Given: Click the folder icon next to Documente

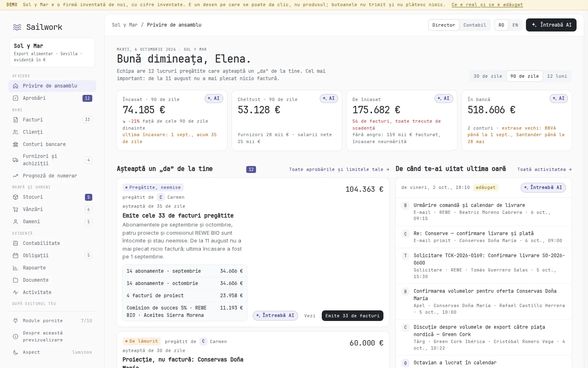Looking at the screenshot, I should [x=16, y=280].
